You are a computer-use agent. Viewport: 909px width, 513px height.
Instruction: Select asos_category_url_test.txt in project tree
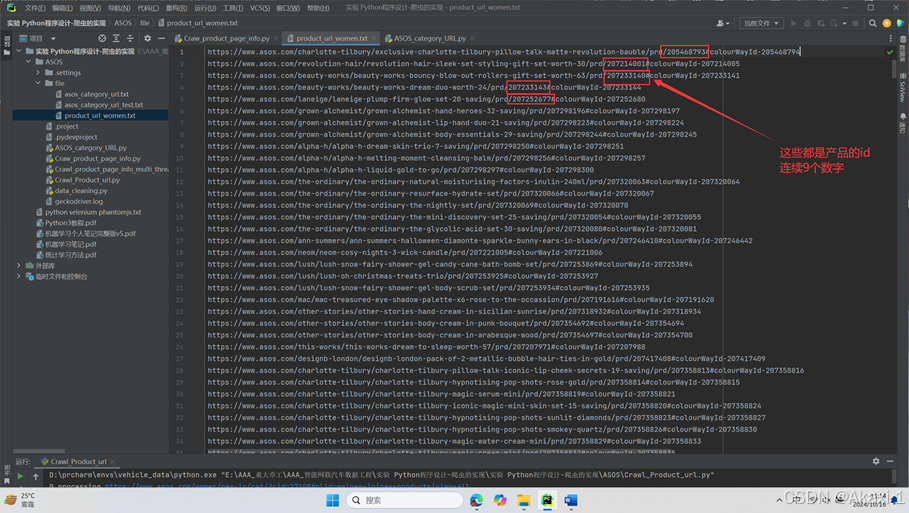[103, 105]
